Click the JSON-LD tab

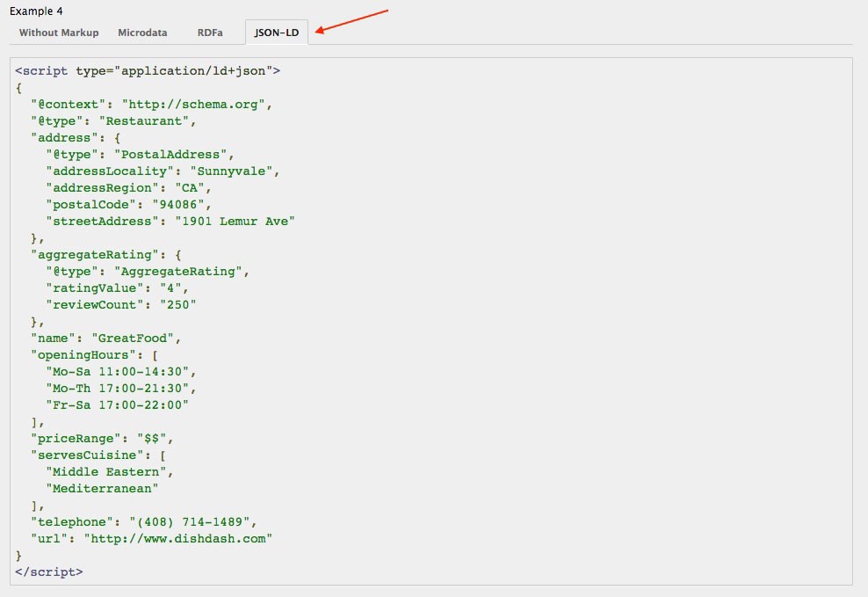276,33
